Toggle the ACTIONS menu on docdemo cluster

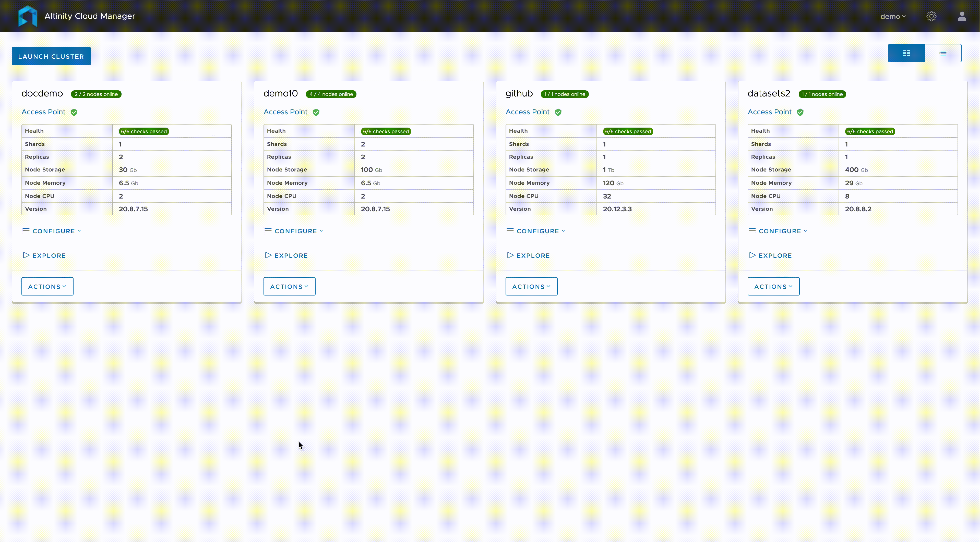pos(47,286)
